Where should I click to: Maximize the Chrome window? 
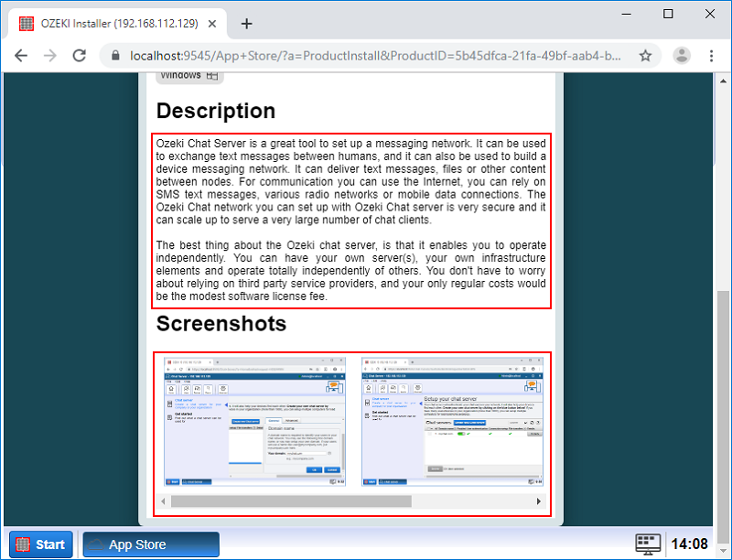[668, 14]
